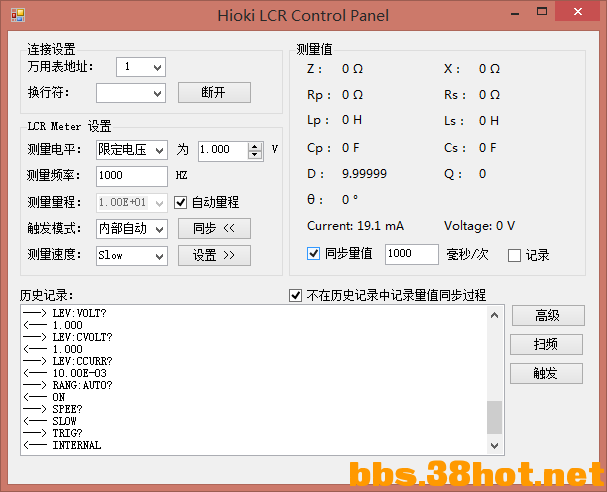Click the Z impedance reading 0 Ω

pyautogui.click(x=352, y=69)
